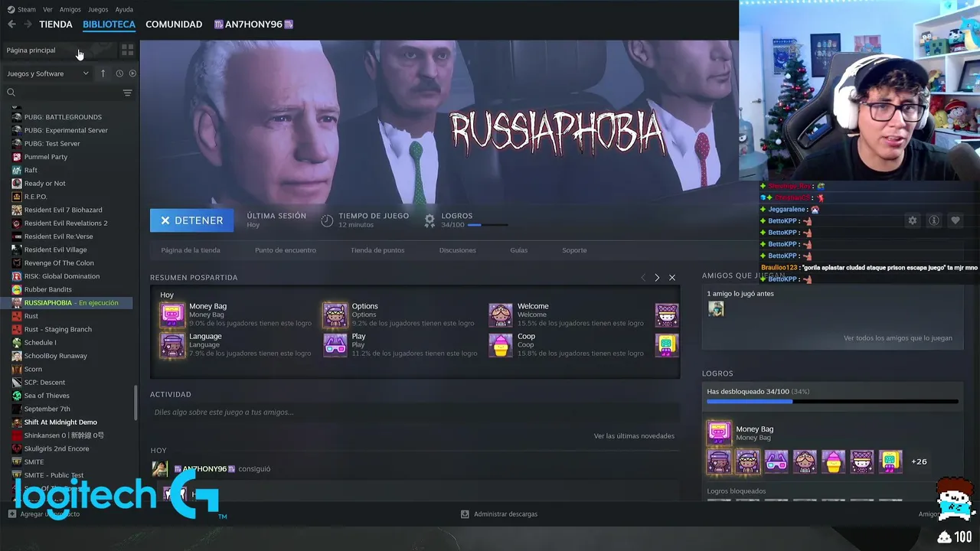Switch library to grid view icon

point(127,50)
